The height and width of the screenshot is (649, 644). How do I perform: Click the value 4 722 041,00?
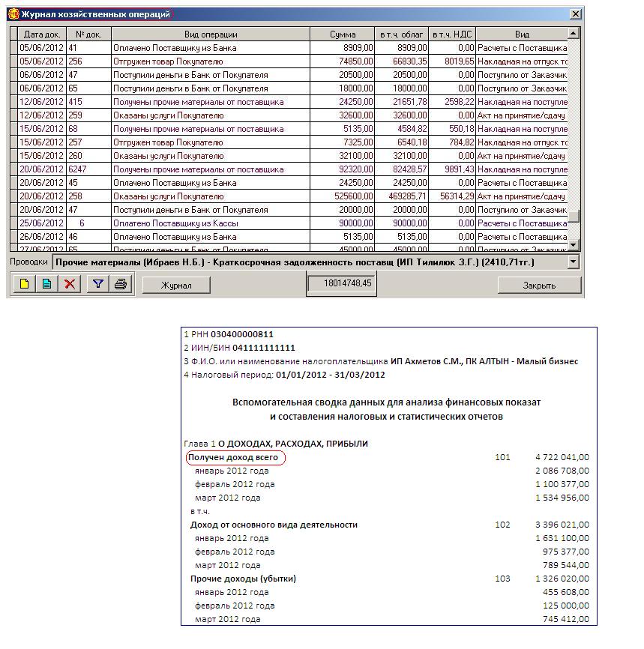click(562, 457)
